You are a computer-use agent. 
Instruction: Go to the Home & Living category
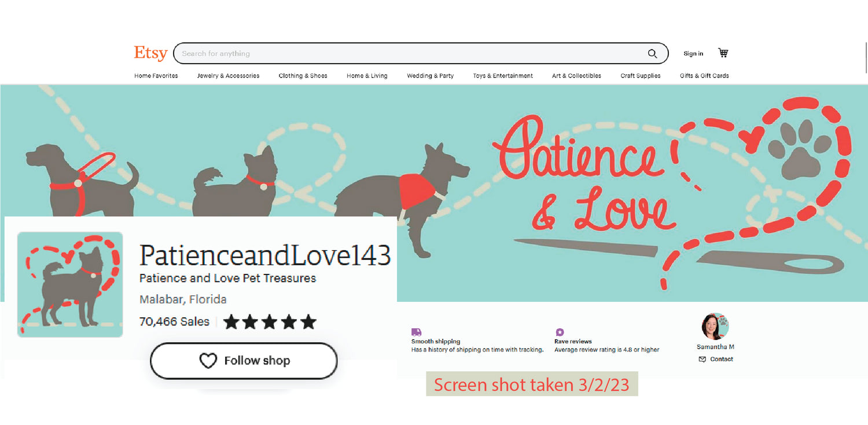coord(367,76)
